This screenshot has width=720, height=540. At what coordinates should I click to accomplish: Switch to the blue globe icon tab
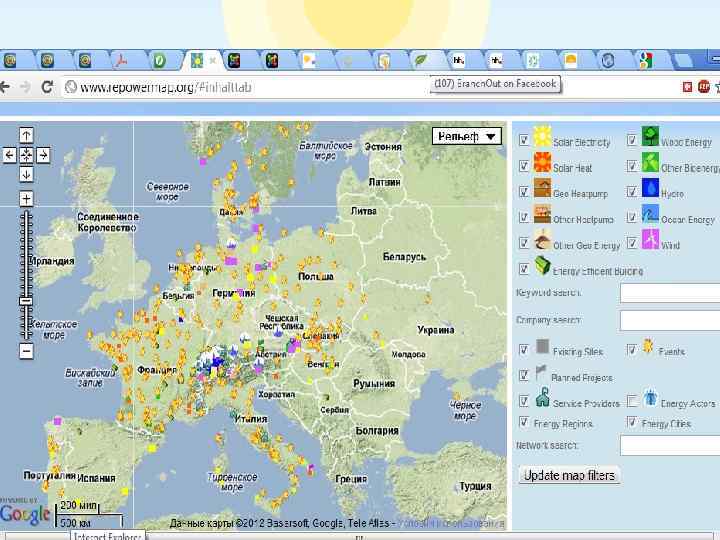608,61
